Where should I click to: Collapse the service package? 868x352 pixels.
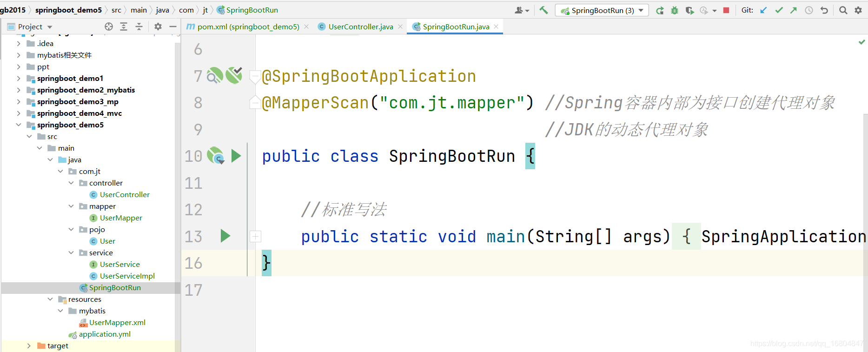pos(71,252)
